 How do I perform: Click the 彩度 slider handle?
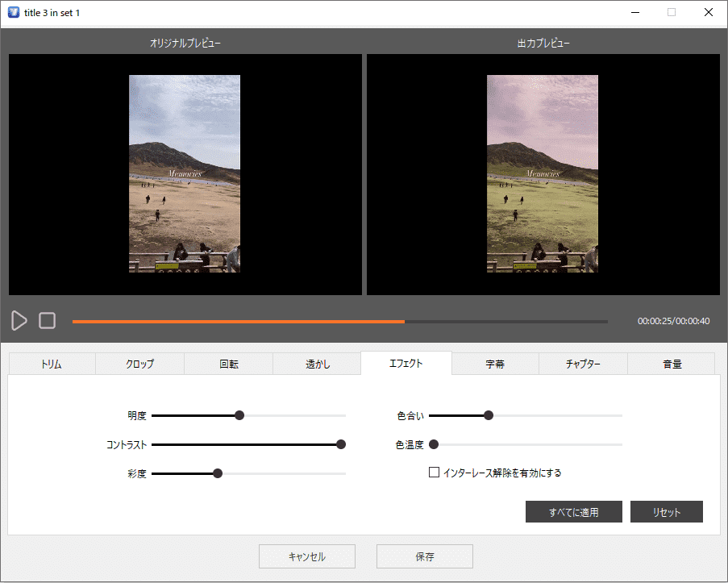[x=218, y=473]
